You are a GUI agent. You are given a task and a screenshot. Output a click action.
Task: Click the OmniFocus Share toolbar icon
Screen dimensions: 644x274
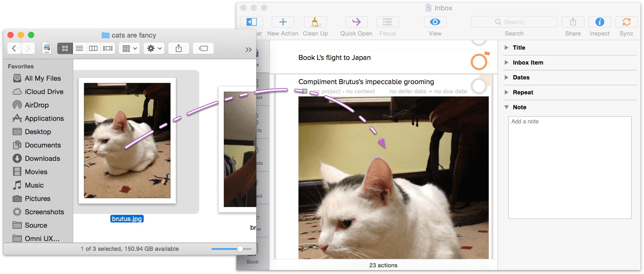point(573,22)
